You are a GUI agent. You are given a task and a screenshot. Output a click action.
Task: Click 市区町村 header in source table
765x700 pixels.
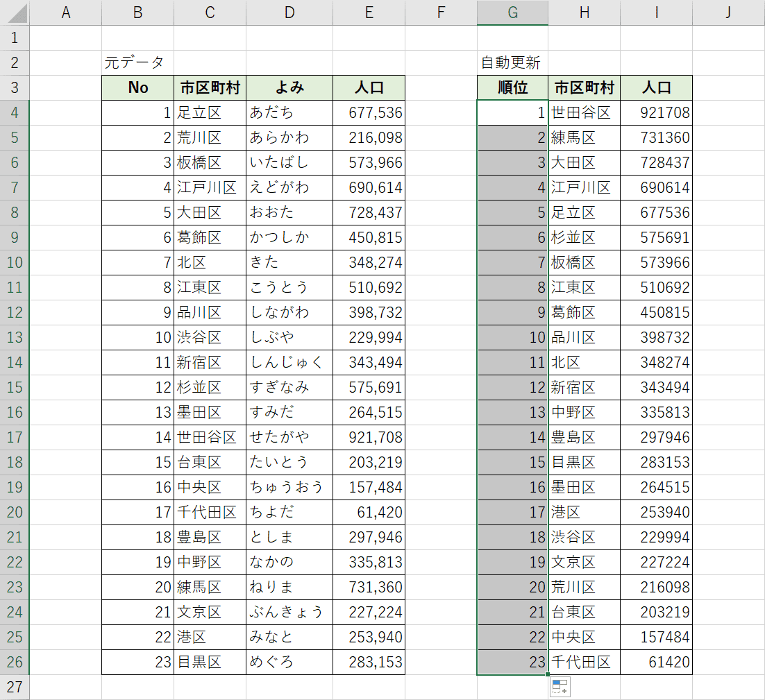[210, 87]
